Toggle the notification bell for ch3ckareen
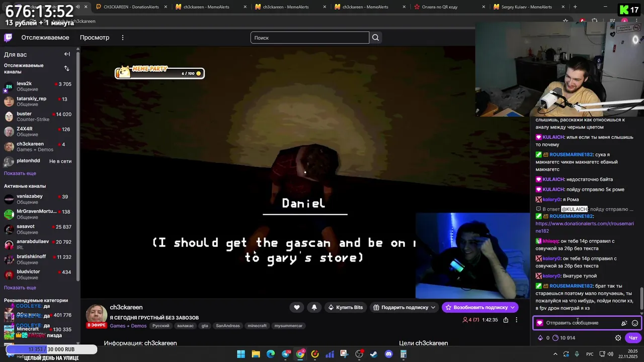Screen dimensions: 644x362 point(314,307)
